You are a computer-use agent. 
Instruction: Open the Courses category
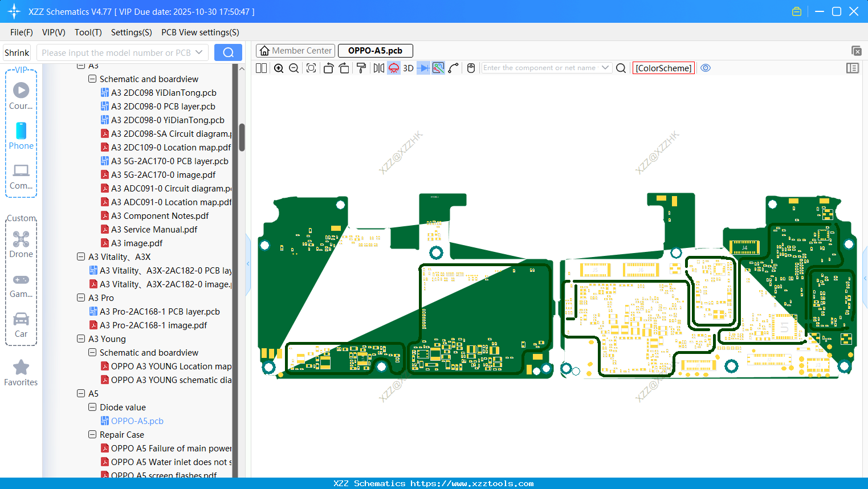click(x=21, y=96)
